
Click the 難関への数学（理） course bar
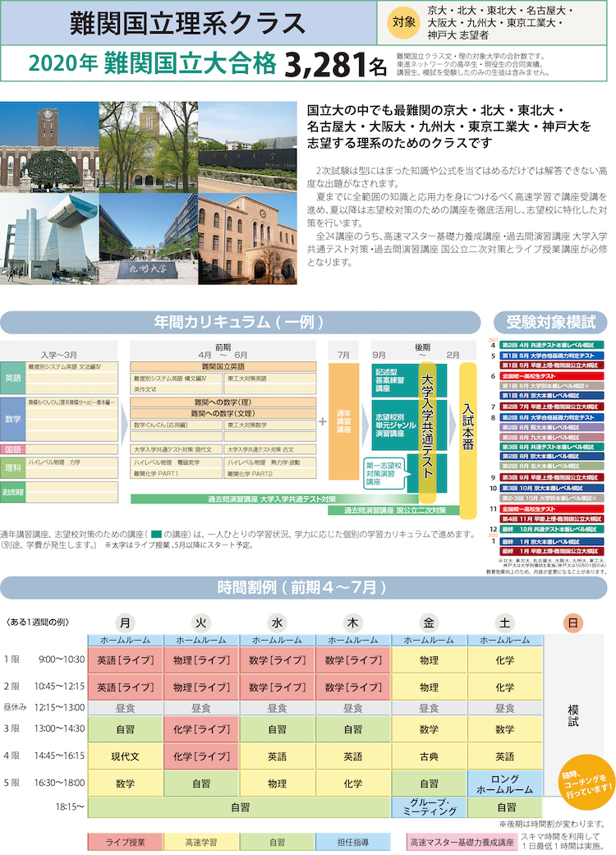tap(223, 402)
